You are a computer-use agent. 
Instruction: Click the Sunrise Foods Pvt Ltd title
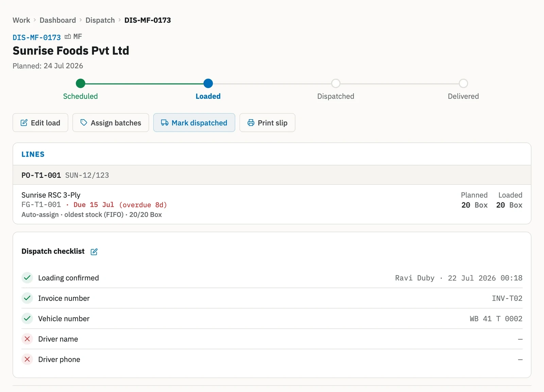[71, 51]
